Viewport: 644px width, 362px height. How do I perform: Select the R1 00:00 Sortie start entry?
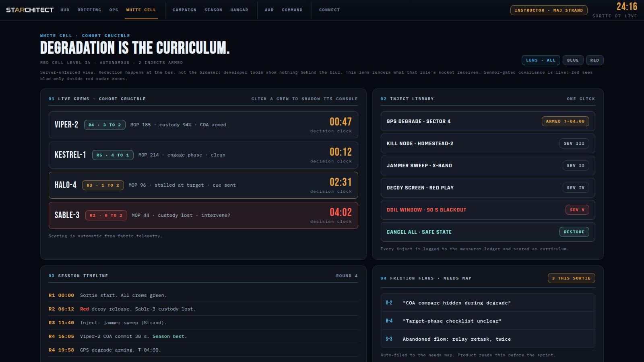click(203, 295)
